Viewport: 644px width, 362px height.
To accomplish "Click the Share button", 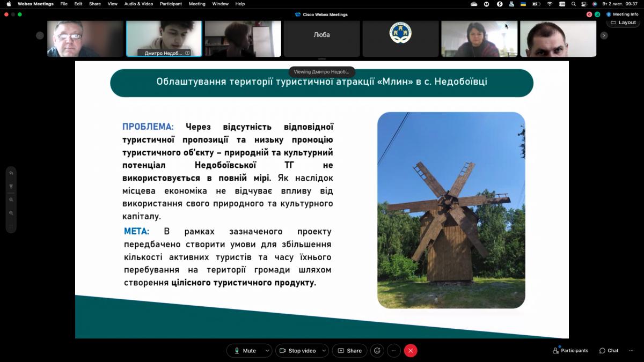I will click(349, 351).
